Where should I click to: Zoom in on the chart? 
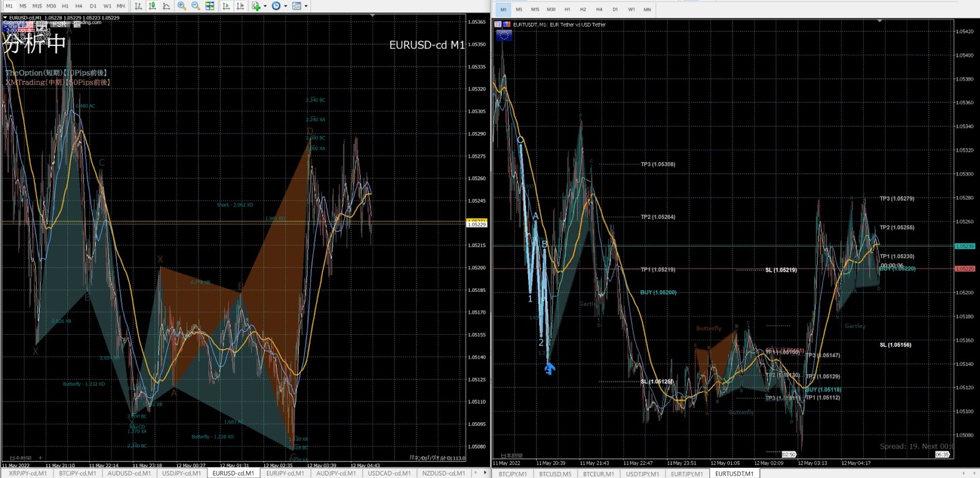click(182, 6)
